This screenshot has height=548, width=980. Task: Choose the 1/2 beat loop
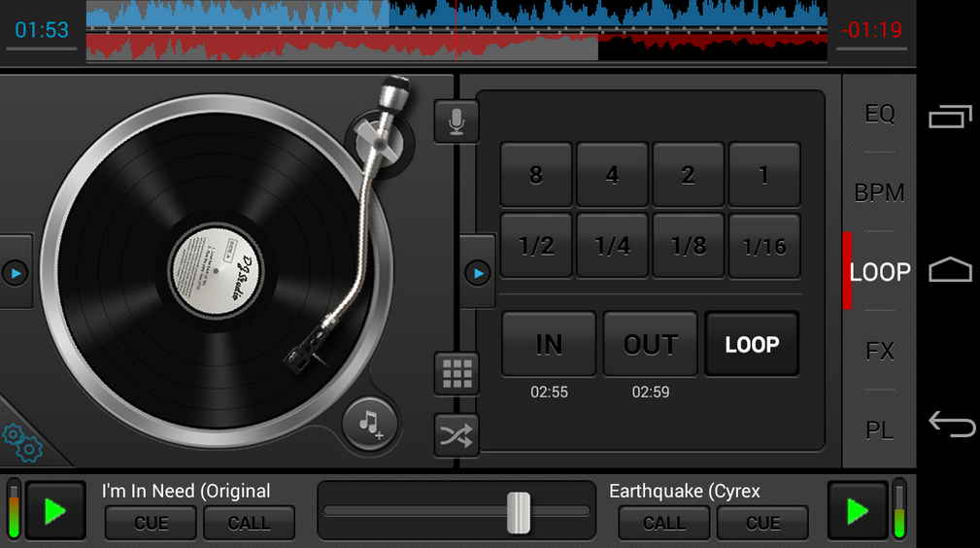pyautogui.click(x=536, y=246)
